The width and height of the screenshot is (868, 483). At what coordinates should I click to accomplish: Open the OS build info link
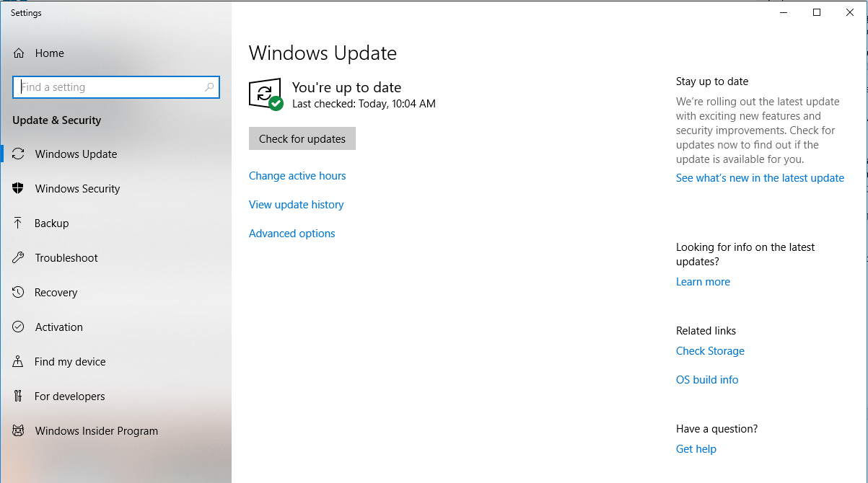(707, 380)
